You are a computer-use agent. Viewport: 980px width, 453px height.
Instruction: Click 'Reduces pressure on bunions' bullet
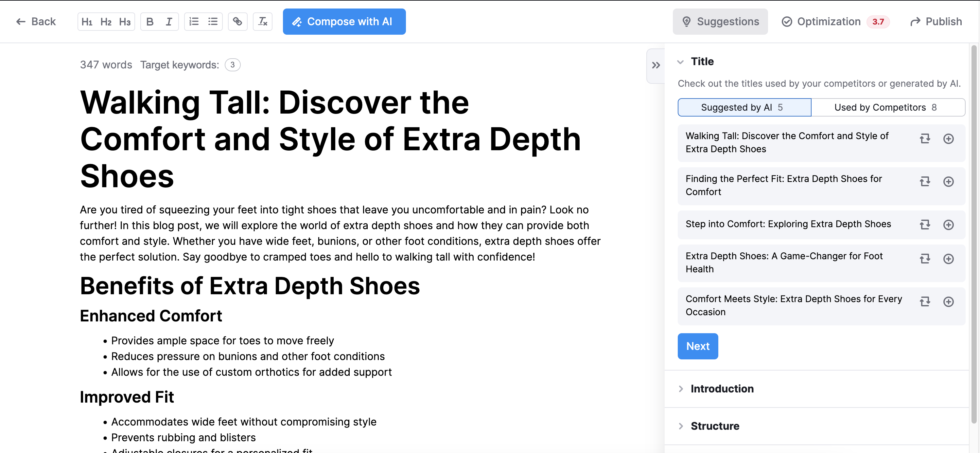pos(248,356)
